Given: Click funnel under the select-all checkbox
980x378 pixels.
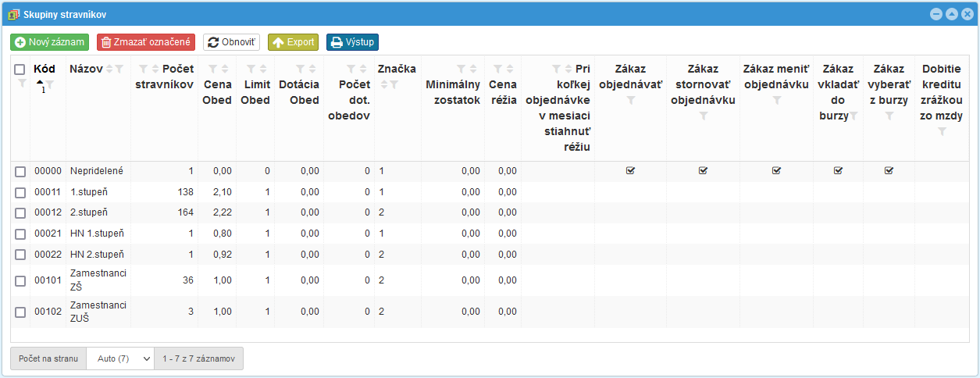Looking at the screenshot, I should pos(21,84).
